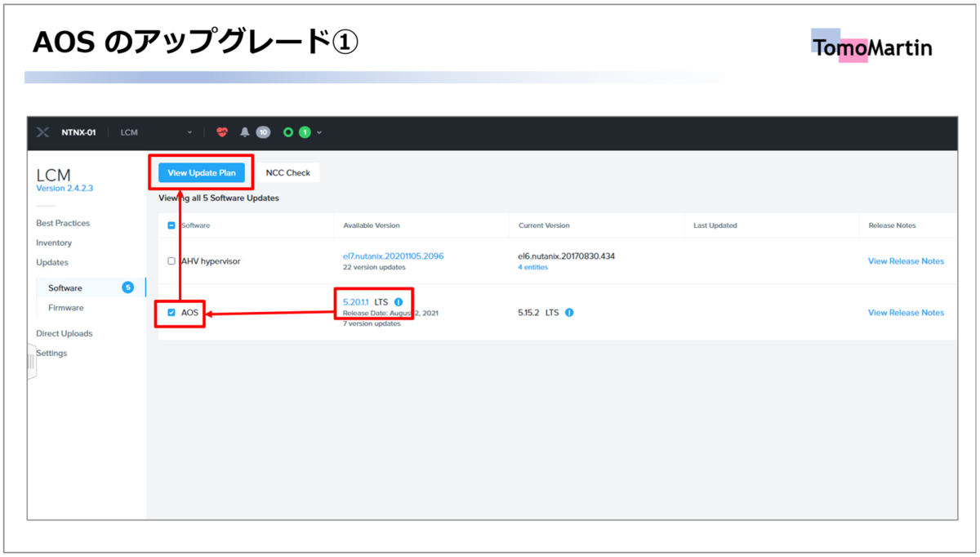Click the Available Version column header
The image size is (980, 557).
pyautogui.click(x=372, y=225)
